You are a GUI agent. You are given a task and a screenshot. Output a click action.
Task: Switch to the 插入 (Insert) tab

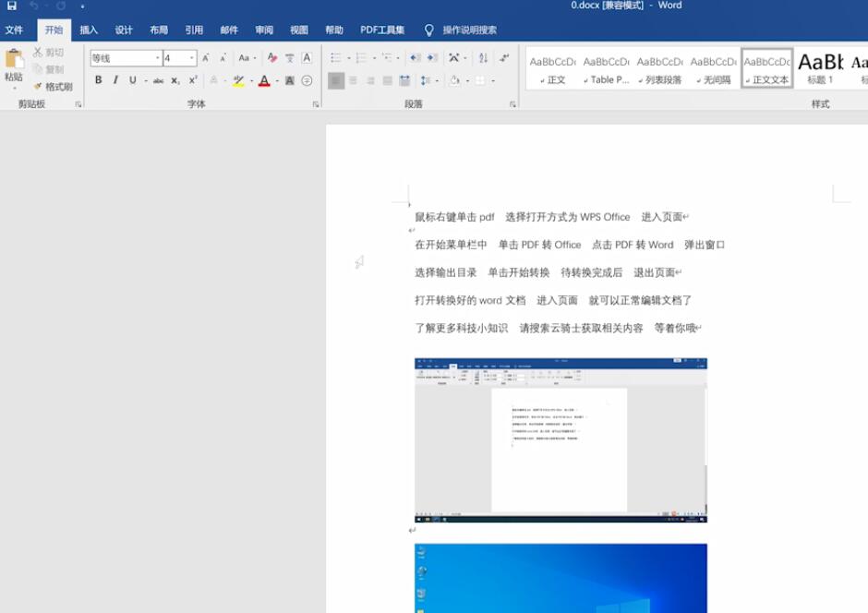[89, 30]
